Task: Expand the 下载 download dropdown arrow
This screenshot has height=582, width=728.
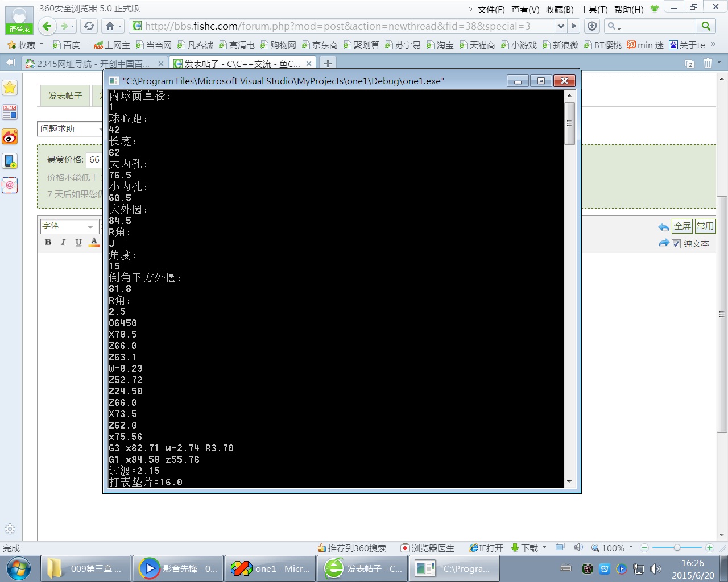Action: pyautogui.click(x=544, y=548)
